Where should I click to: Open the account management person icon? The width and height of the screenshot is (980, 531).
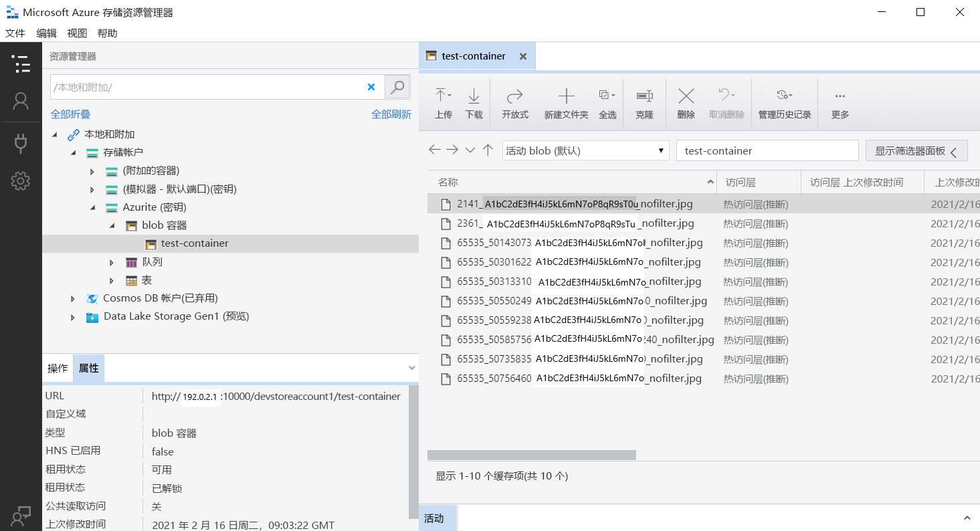[21, 101]
